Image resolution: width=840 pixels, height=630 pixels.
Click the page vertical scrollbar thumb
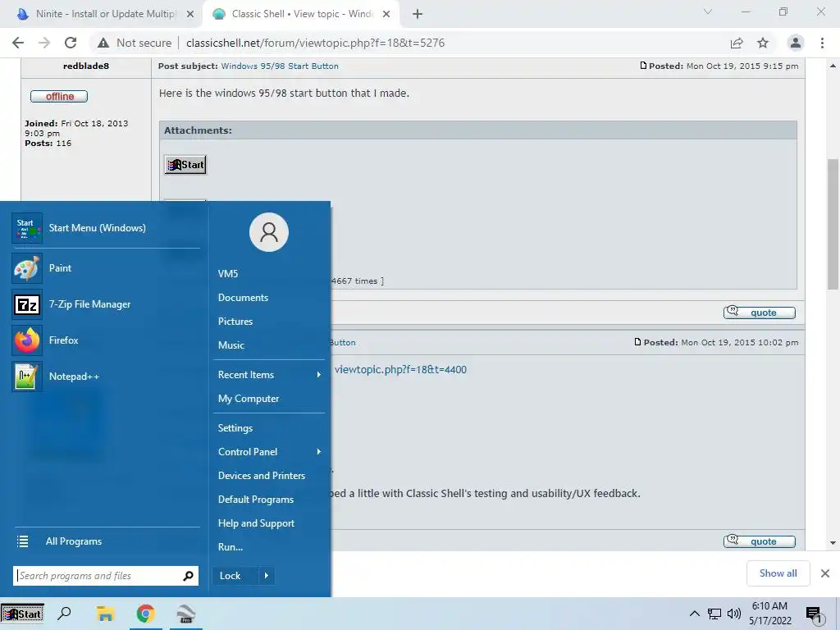(833, 224)
